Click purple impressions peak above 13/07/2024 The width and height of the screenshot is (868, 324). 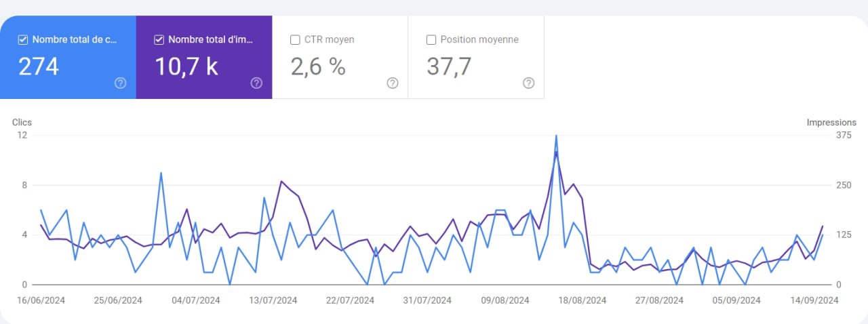pyautogui.click(x=281, y=181)
